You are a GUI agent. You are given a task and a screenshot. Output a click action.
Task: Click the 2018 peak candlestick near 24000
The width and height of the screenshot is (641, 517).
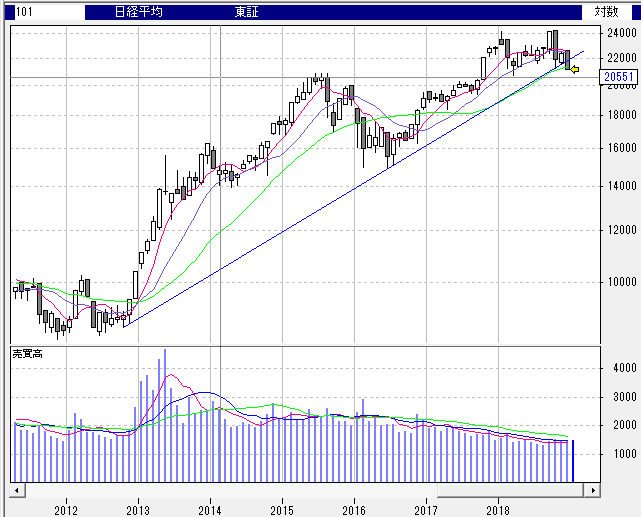pyautogui.click(x=551, y=40)
